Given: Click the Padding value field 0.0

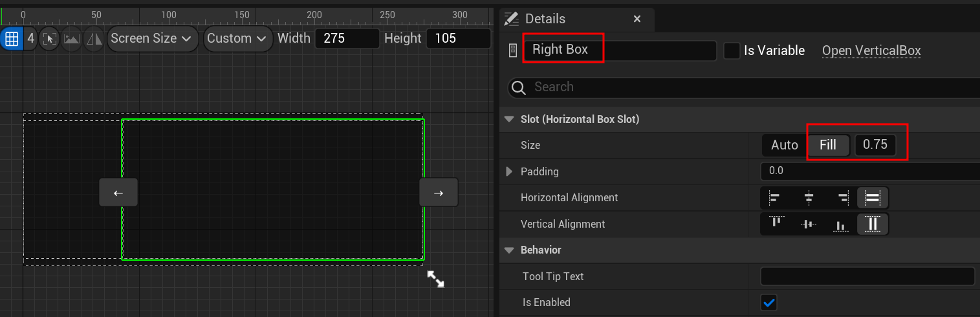Looking at the screenshot, I should (870, 171).
